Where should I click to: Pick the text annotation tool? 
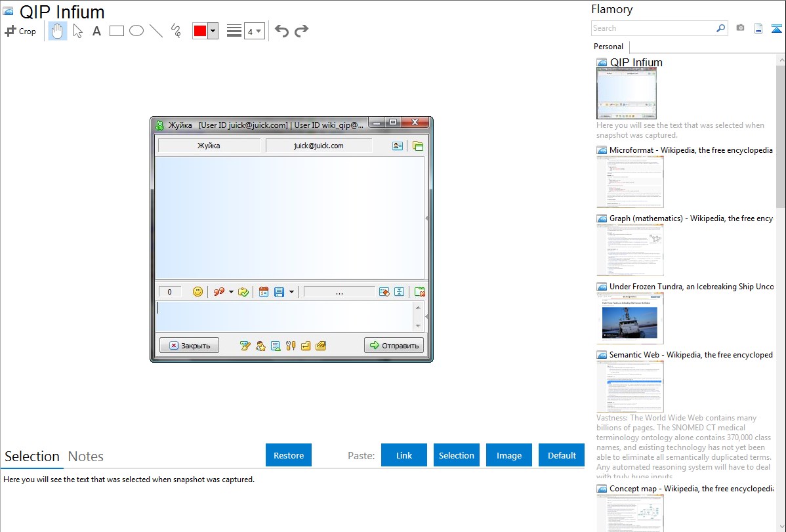[96, 31]
